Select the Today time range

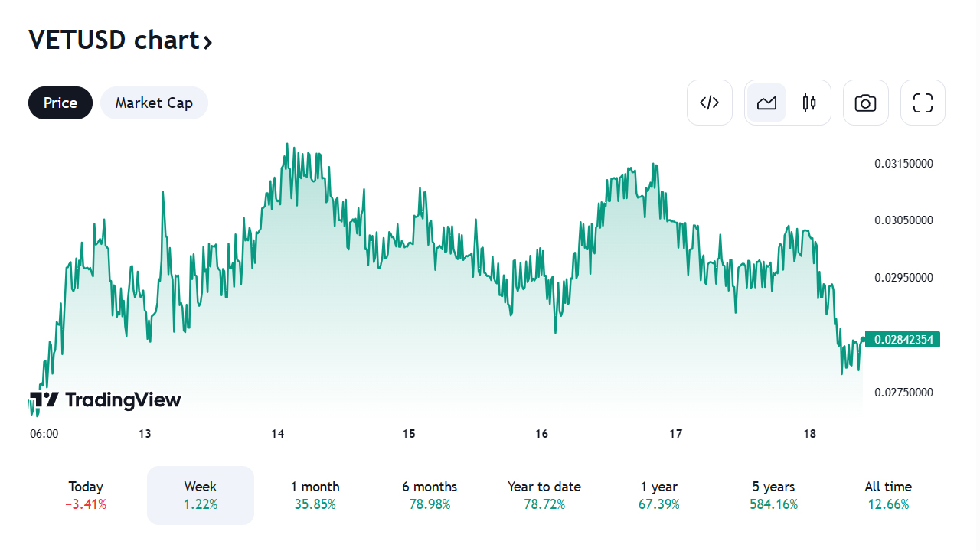[x=86, y=495]
